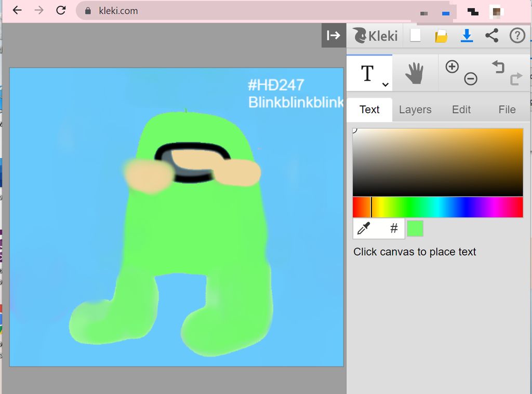Pick a shade in saturation-brightness field
The width and height of the screenshot is (532, 394).
(437, 162)
